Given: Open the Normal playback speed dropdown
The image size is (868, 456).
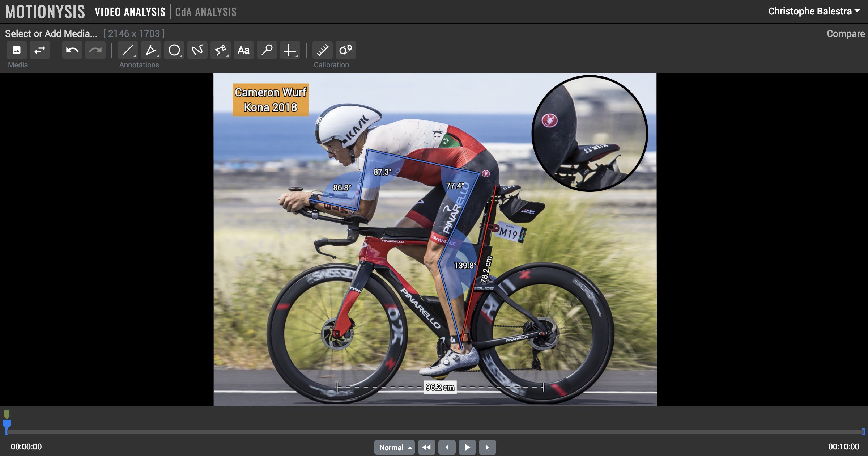Looking at the screenshot, I should pos(395,447).
